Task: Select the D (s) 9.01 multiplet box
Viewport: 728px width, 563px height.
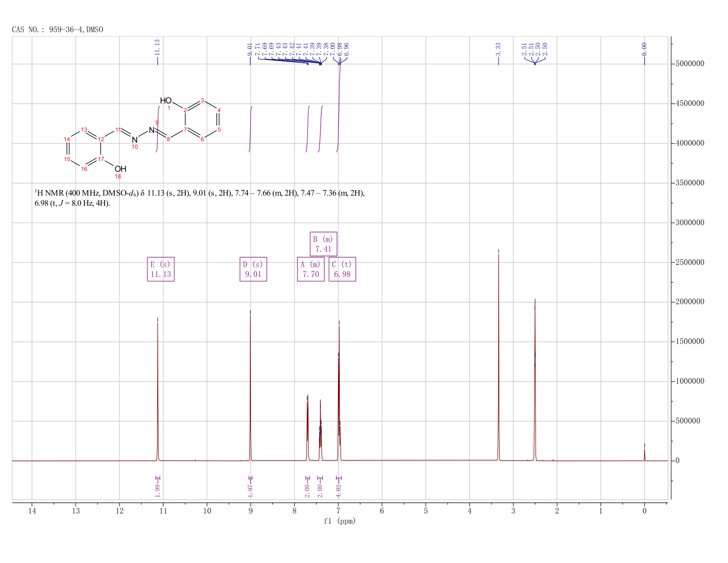Action: 253,269
